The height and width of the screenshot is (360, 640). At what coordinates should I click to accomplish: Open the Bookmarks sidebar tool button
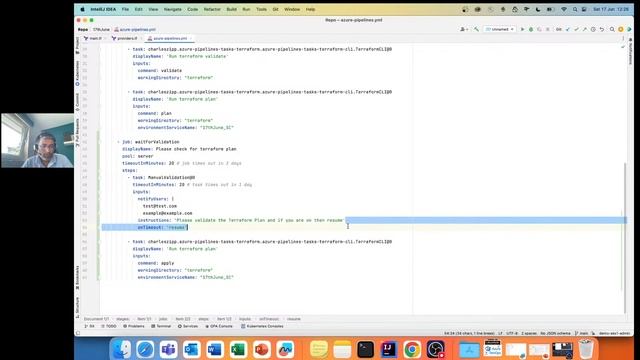click(x=77, y=278)
